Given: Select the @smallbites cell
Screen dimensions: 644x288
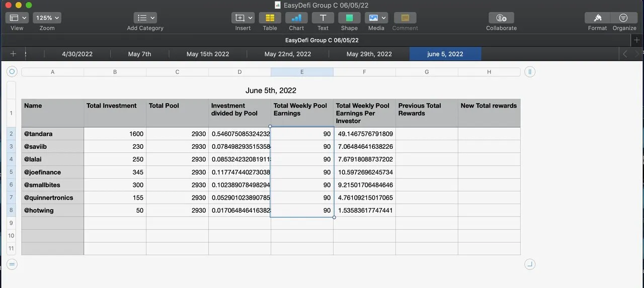Looking at the screenshot, I should pos(53,185).
